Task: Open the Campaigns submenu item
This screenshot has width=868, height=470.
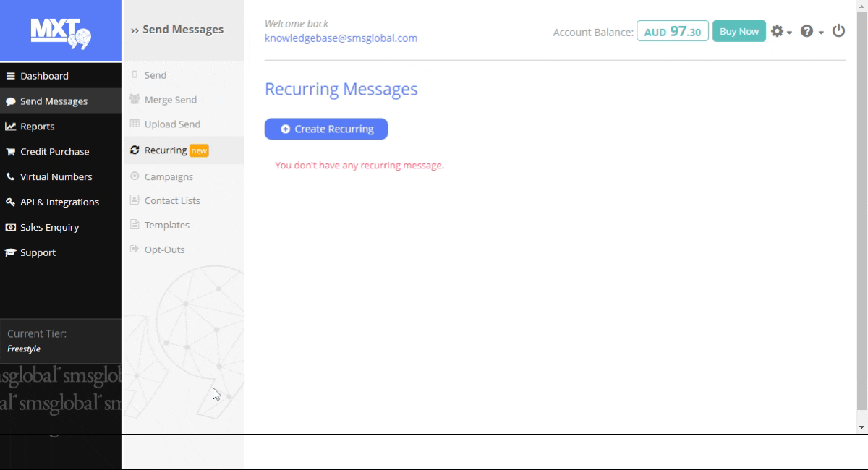Action: point(169,176)
